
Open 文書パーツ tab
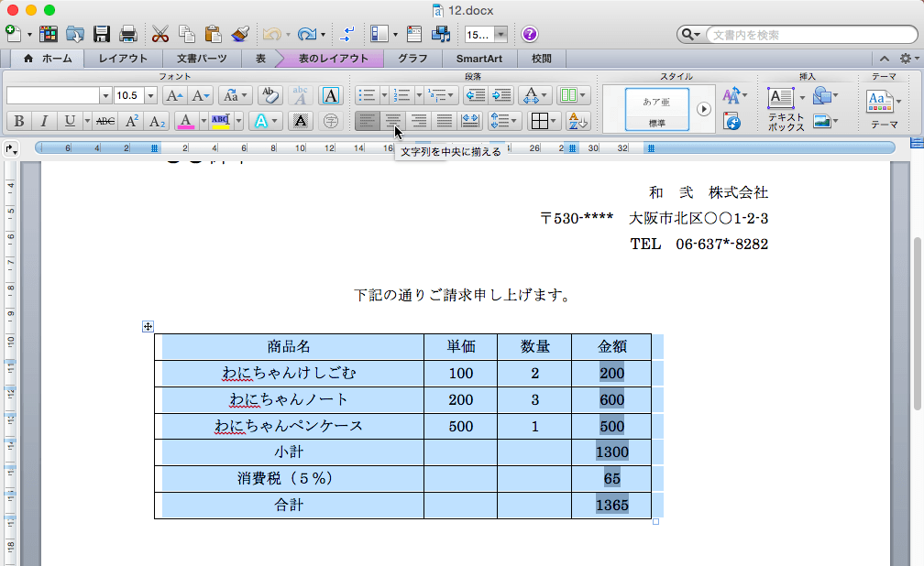tap(202, 59)
